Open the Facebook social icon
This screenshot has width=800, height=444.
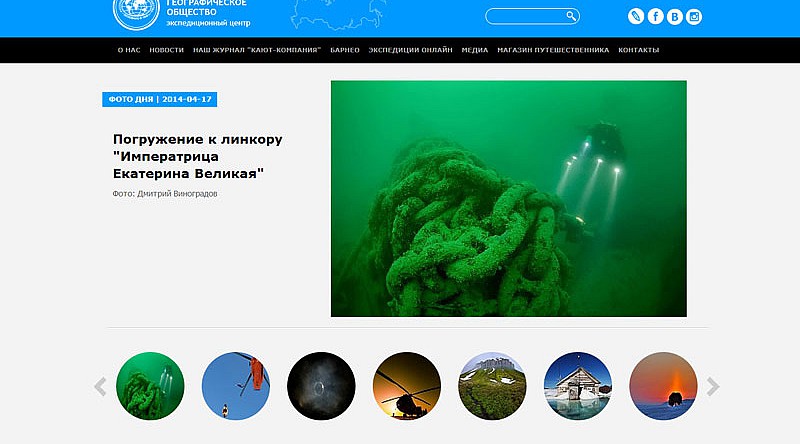click(655, 16)
